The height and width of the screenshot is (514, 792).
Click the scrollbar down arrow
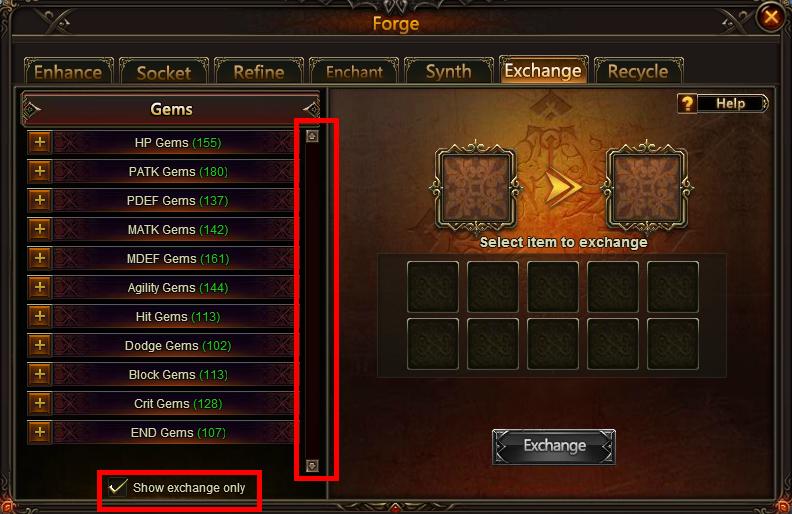(312, 465)
